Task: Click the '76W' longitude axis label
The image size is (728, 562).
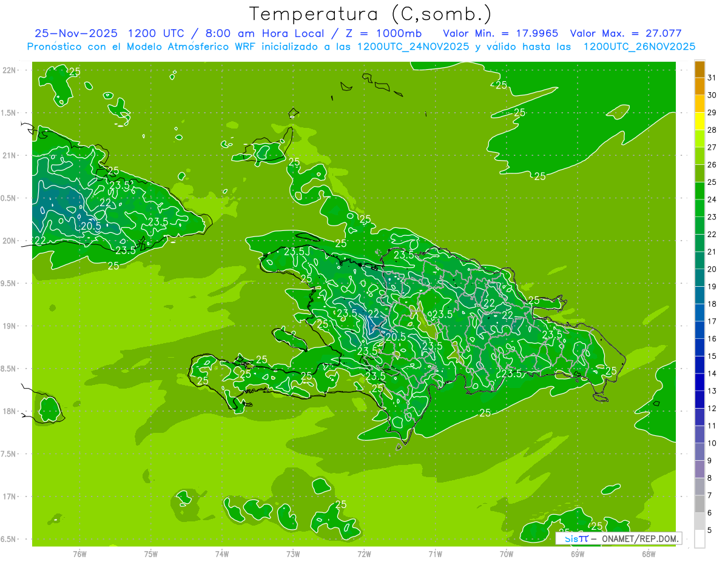Action: (x=79, y=554)
